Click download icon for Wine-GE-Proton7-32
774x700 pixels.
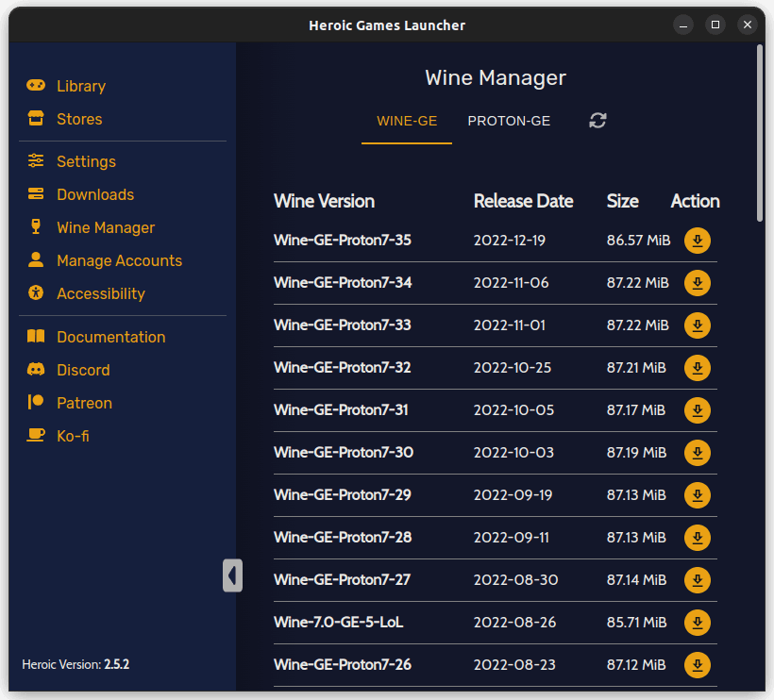[697, 368]
